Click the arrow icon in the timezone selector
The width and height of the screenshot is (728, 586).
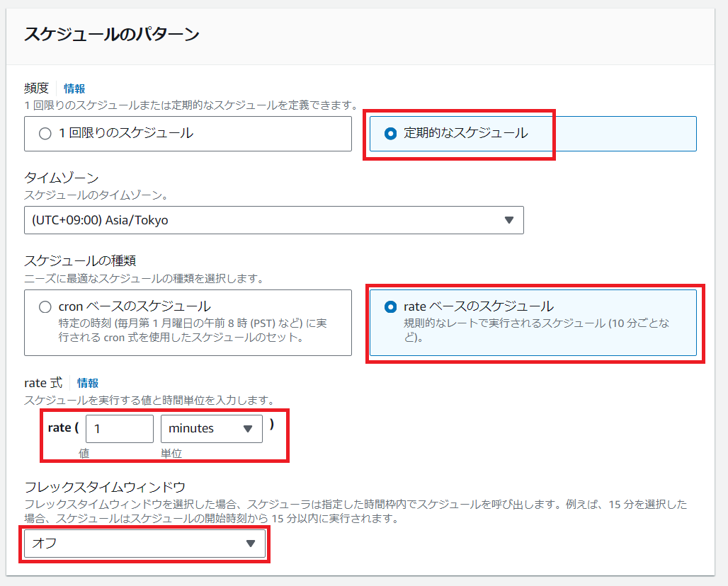click(x=508, y=220)
